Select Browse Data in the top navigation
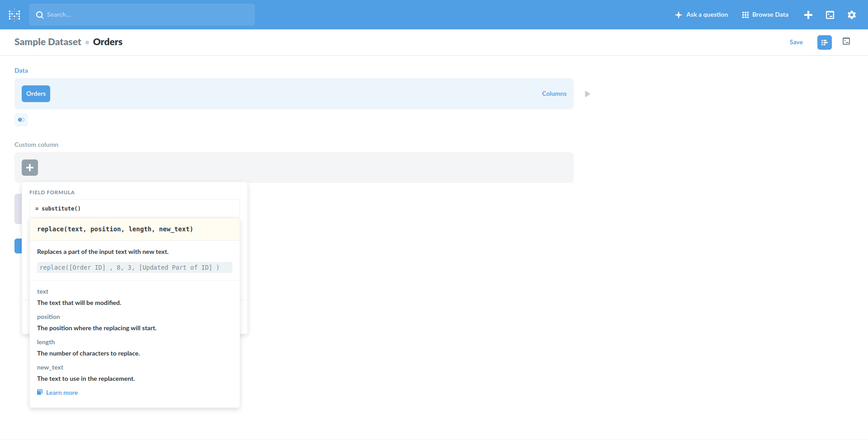868x440 pixels. [769, 14]
